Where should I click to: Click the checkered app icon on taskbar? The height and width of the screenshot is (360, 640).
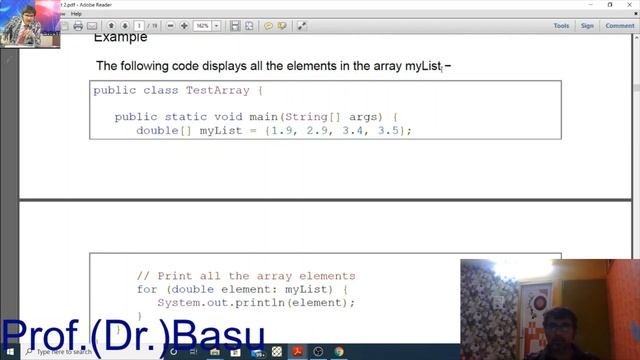tap(277, 351)
